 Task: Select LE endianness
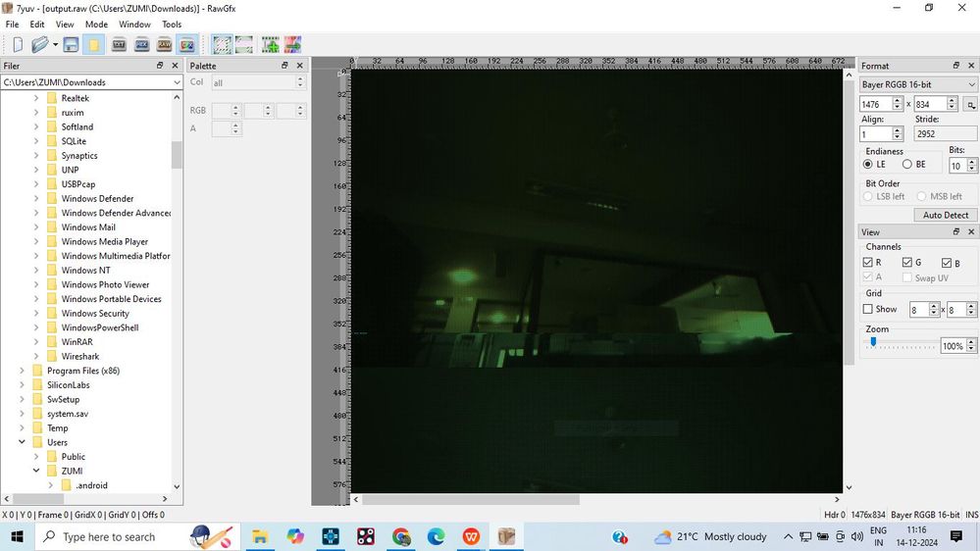(x=867, y=164)
